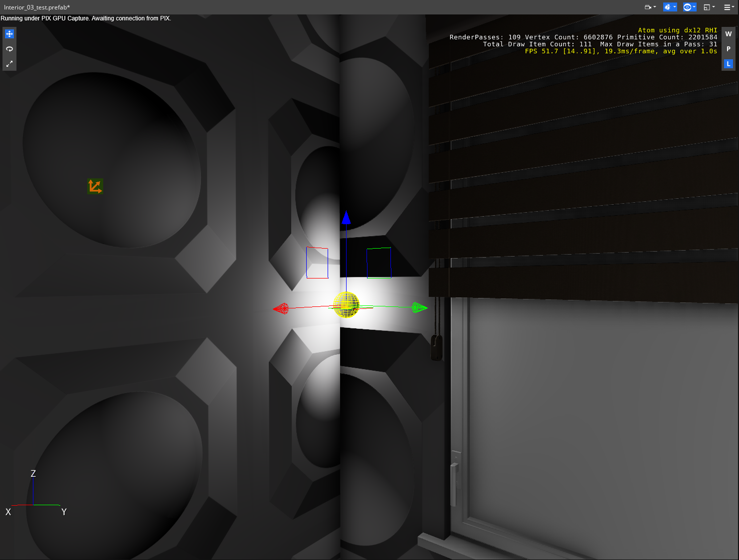Screen dimensions: 739x560
Task: Click the orange entity icon in viewport
Action: (x=95, y=186)
